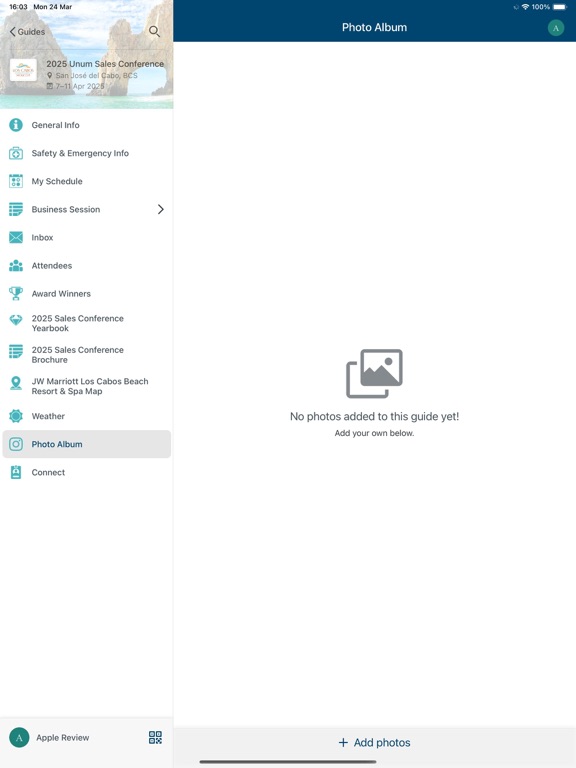The image size is (576, 768).
Task: Click the Brochure list icon
Action: tap(16, 351)
